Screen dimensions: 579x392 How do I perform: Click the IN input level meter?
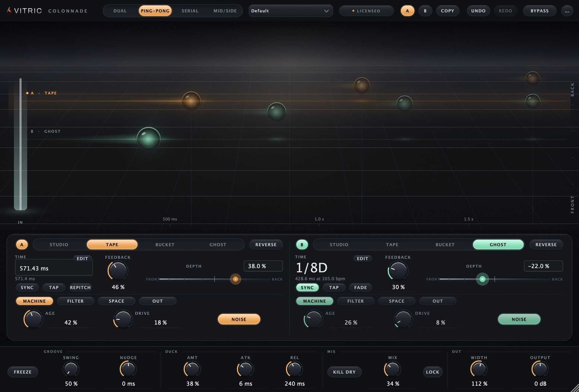pyautogui.click(x=21, y=144)
